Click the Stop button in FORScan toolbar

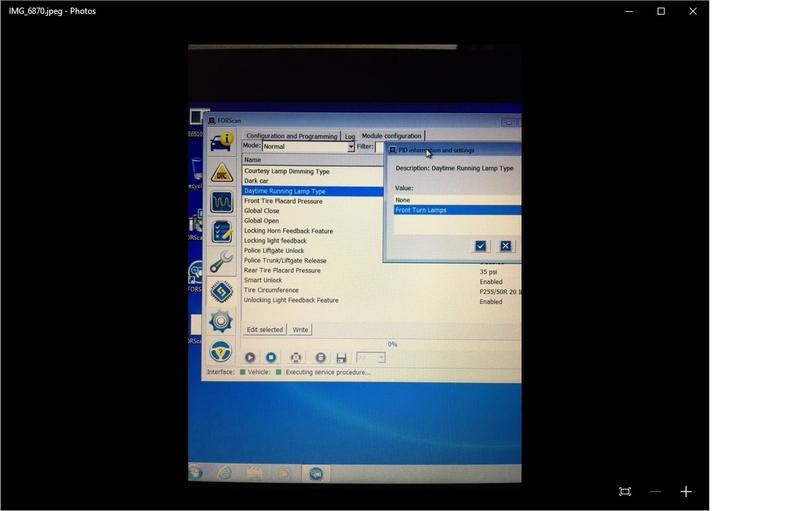[x=271, y=357]
